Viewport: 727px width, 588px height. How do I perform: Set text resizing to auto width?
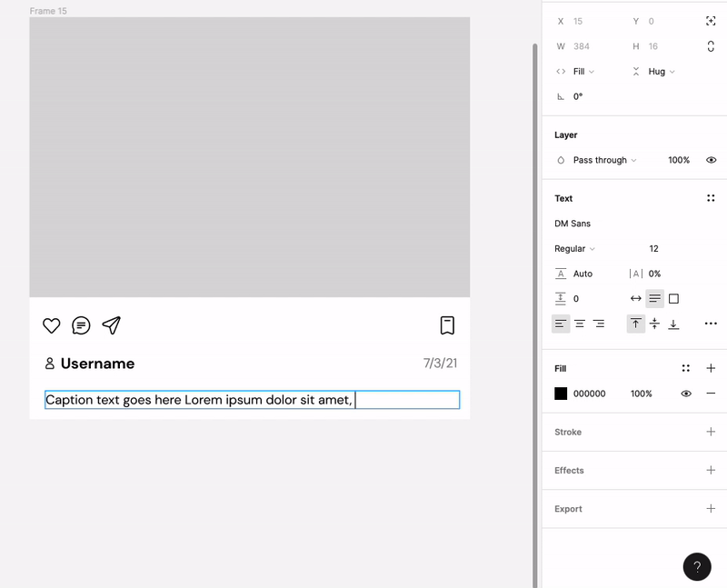[x=635, y=299]
